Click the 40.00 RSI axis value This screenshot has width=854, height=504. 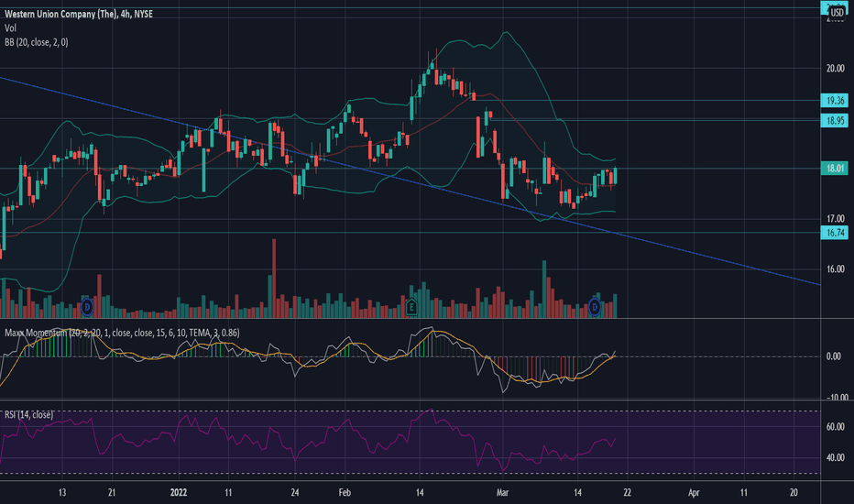[836, 457]
